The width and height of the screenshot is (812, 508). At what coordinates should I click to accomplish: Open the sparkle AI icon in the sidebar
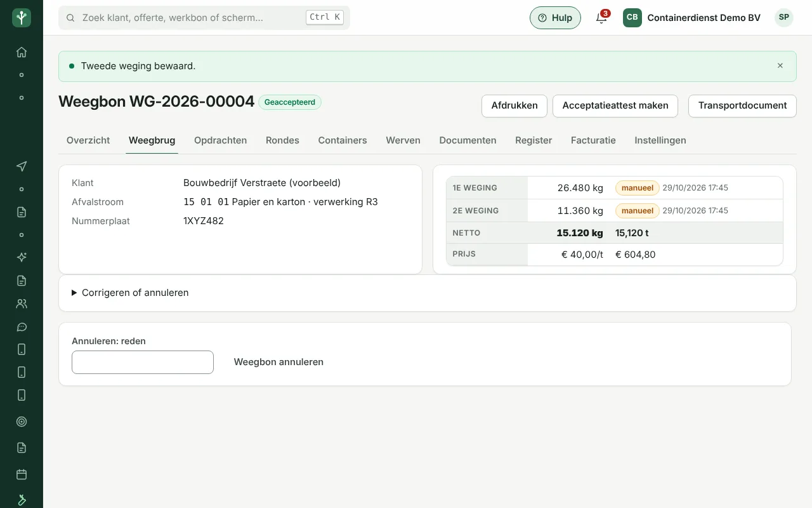point(22,257)
